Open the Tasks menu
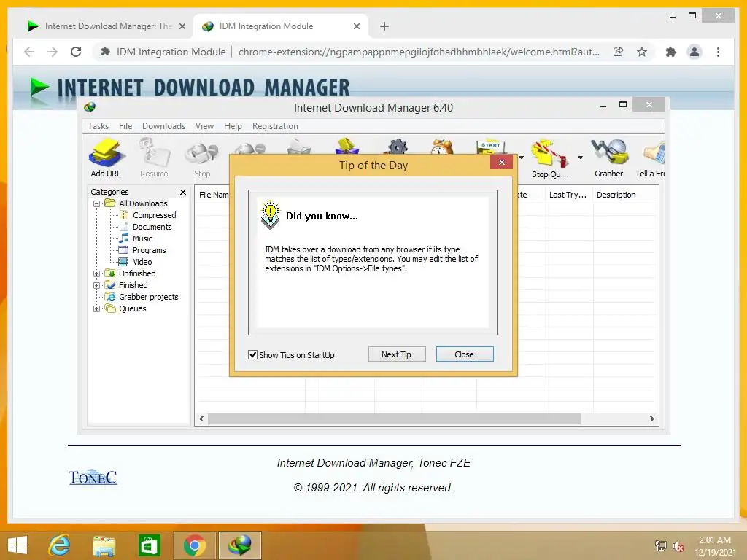 tap(98, 126)
